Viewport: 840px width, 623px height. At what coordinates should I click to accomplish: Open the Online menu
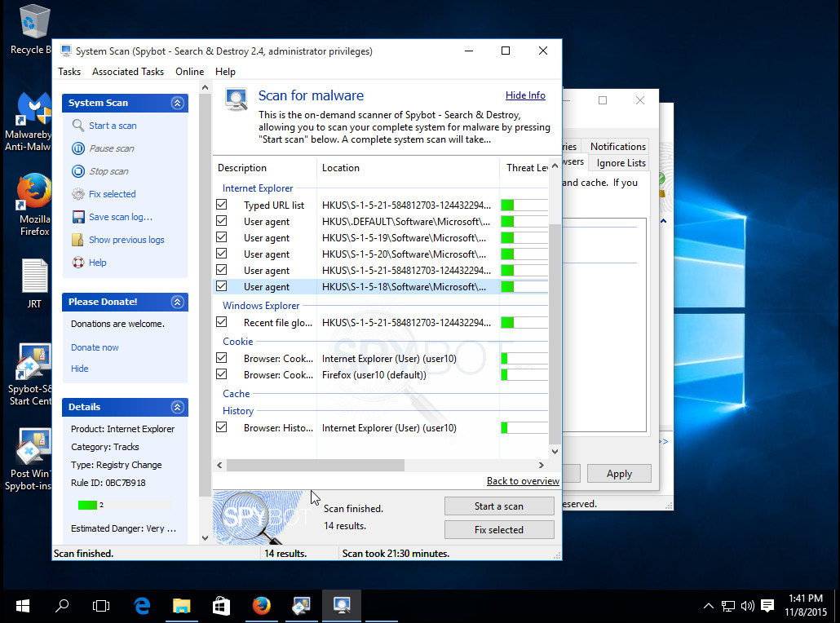click(190, 72)
